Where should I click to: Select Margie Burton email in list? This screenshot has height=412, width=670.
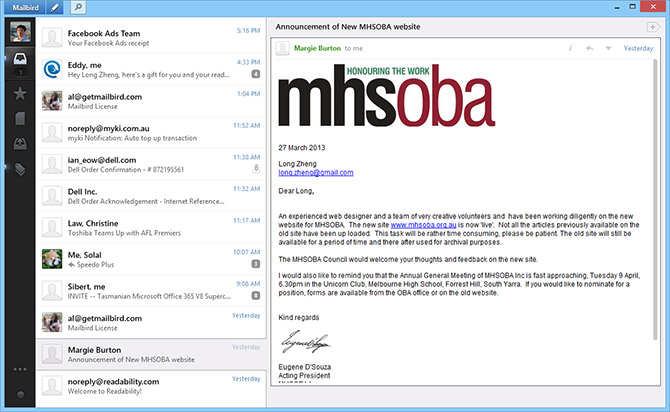click(x=151, y=354)
